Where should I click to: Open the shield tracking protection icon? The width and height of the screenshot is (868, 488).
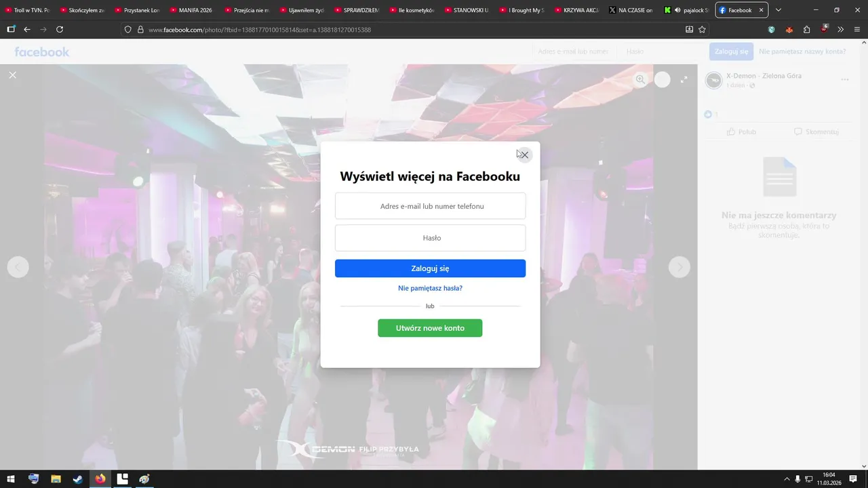coord(127,30)
